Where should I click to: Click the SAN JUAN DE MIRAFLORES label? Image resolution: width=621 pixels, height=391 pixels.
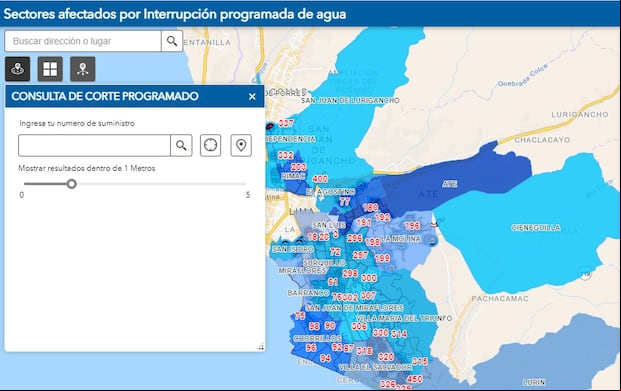(354, 307)
